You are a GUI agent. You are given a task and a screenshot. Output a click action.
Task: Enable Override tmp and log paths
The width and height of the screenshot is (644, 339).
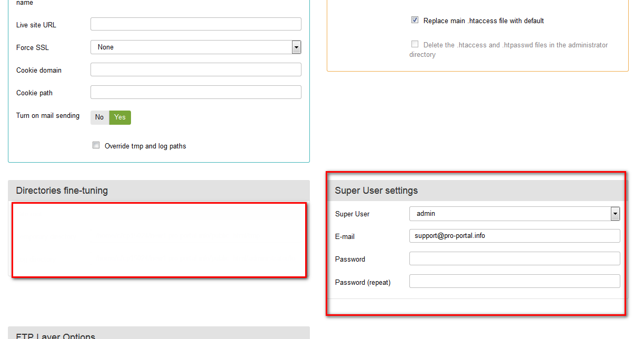click(x=96, y=145)
